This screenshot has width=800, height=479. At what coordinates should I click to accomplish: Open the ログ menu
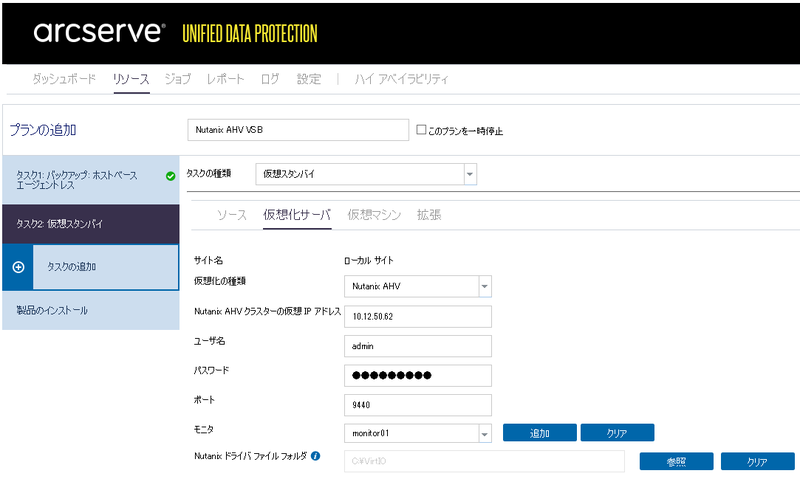270,79
